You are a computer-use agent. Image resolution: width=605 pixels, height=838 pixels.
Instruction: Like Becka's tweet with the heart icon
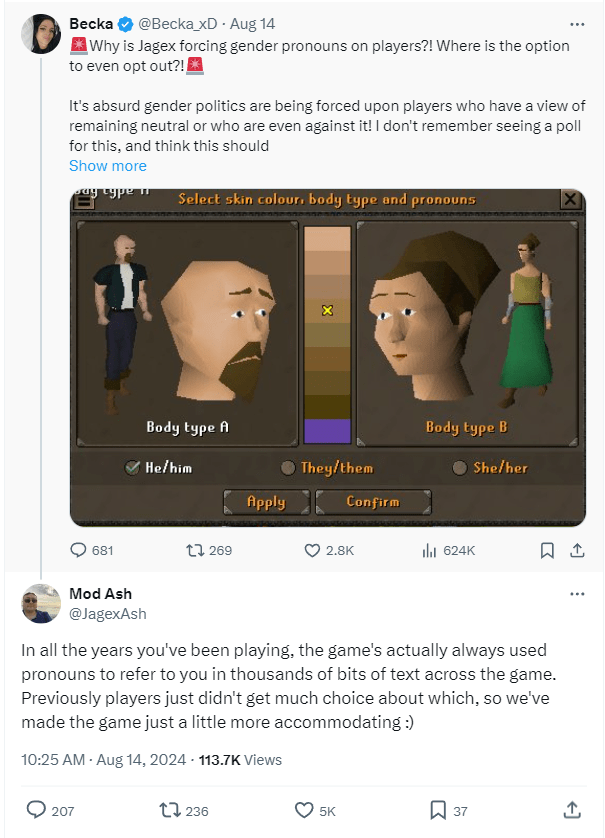tap(312, 550)
